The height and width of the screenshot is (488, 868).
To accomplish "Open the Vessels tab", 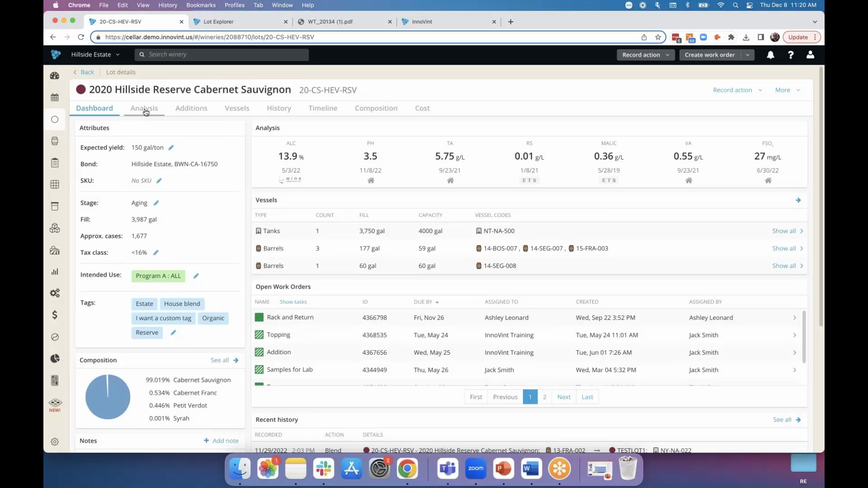I will click(x=237, y=108).
